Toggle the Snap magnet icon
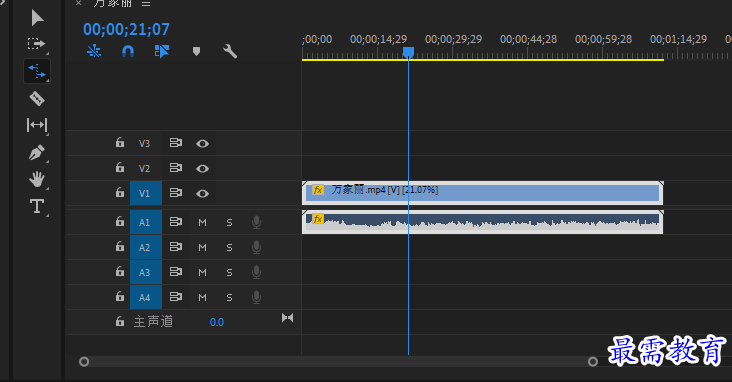This screenshot has height=382, width=732. pos(128,51)
